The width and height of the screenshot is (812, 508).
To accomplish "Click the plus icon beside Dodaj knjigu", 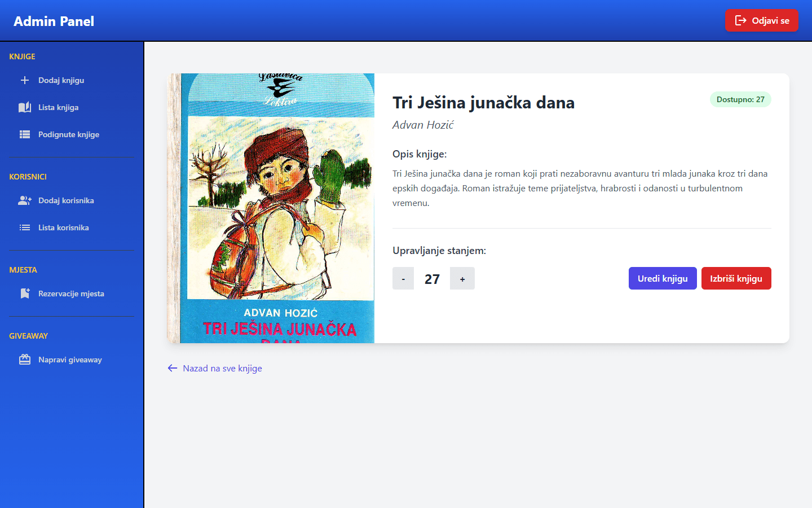I will coord(25,80).
